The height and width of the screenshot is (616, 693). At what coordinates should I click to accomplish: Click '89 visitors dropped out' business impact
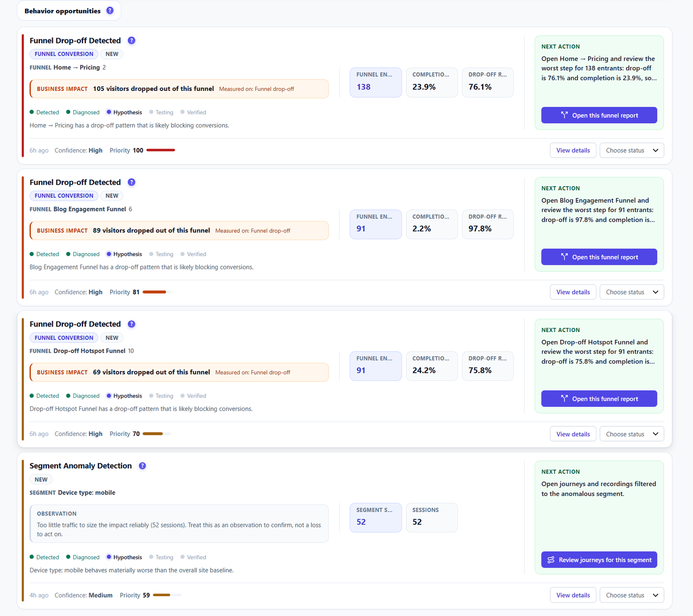(179, 230)
